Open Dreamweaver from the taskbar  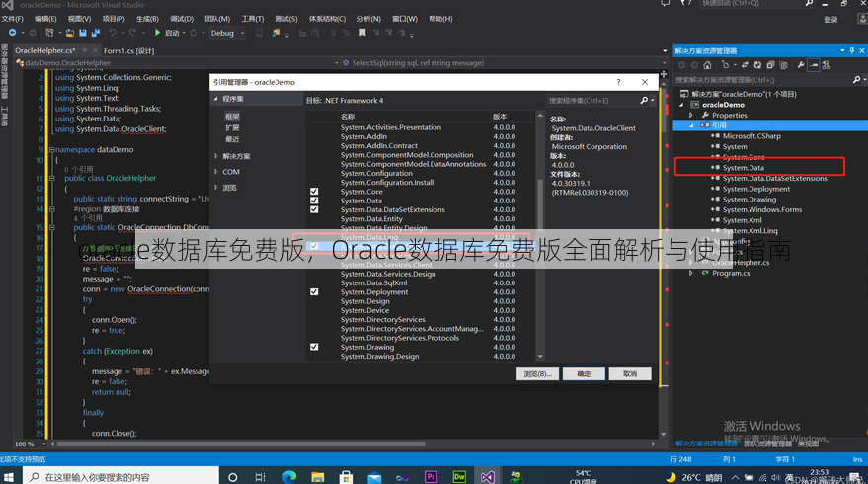pyautogui.click(x=459, y=477)
